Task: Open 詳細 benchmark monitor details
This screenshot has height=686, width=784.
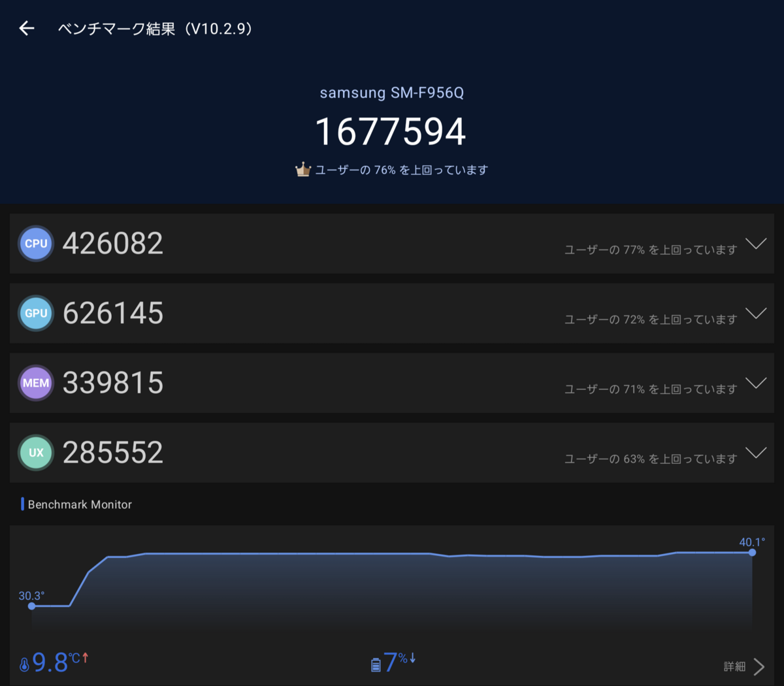Action: (x=744, y=666)
